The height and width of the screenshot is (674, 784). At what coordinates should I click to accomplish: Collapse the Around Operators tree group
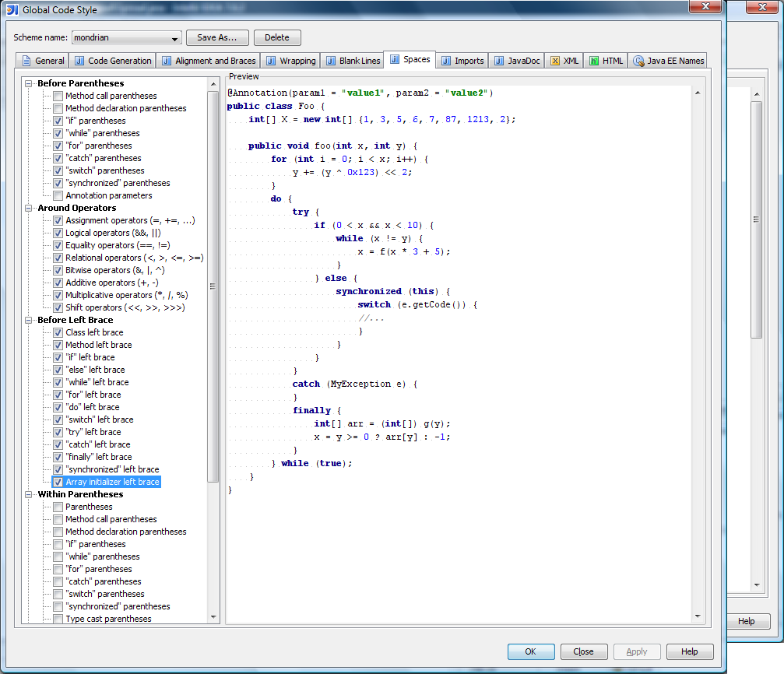coord(29,208)
